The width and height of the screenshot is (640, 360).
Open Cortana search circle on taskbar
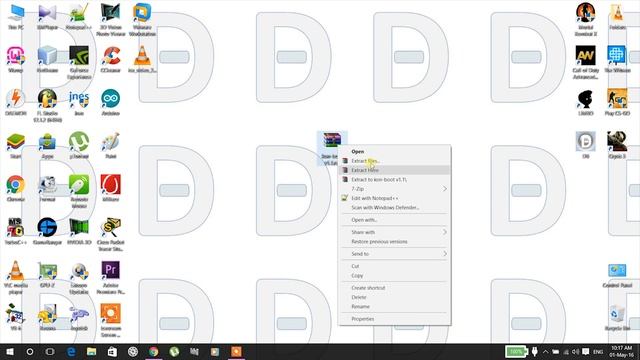(30, 351)
